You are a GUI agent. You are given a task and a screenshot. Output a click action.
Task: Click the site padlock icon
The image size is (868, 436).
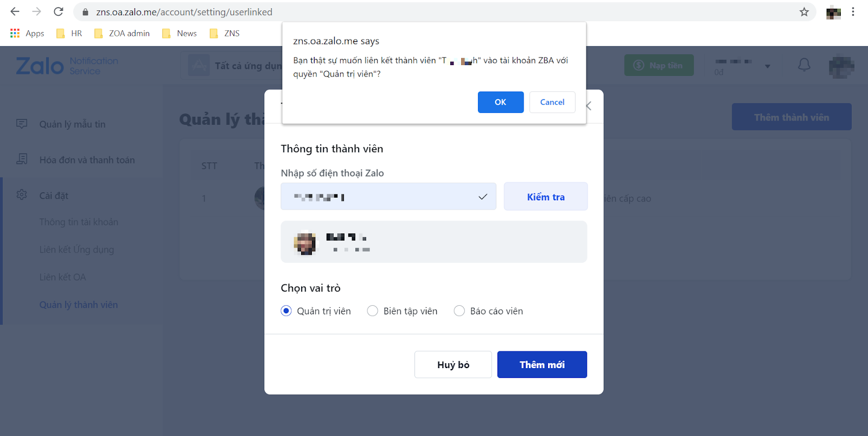point(85,12)
